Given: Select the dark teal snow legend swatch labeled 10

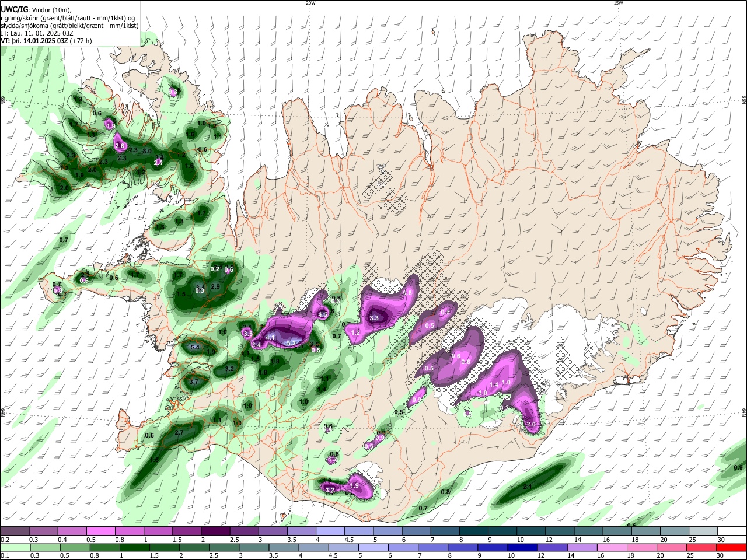Looking at the screenshot, I should 530,531.
